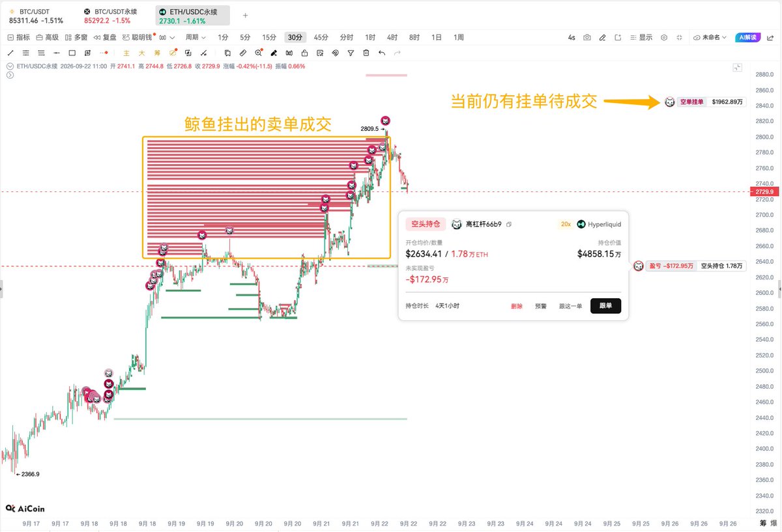Open the 周期 period dropdown

point(195,38)
